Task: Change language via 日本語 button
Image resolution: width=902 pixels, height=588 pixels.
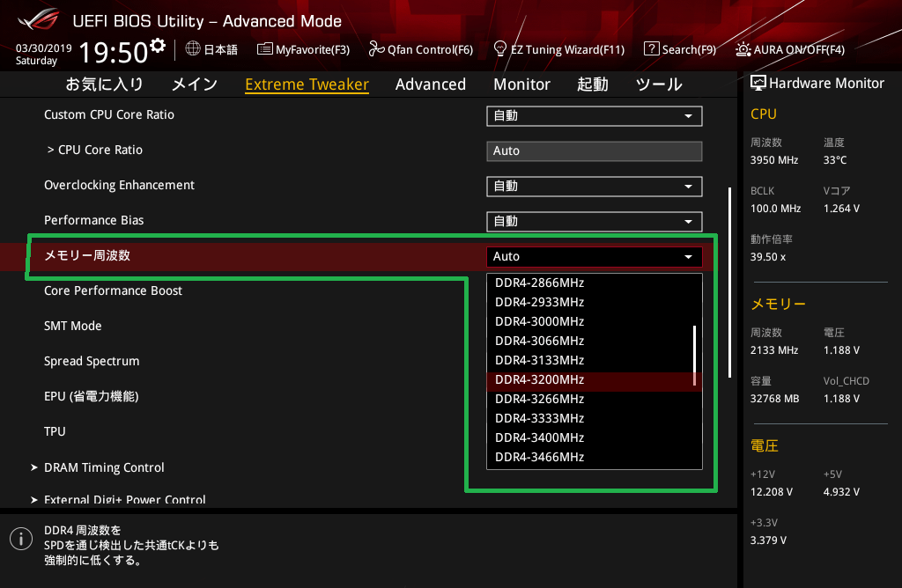Action: click(x=211, y=49)
